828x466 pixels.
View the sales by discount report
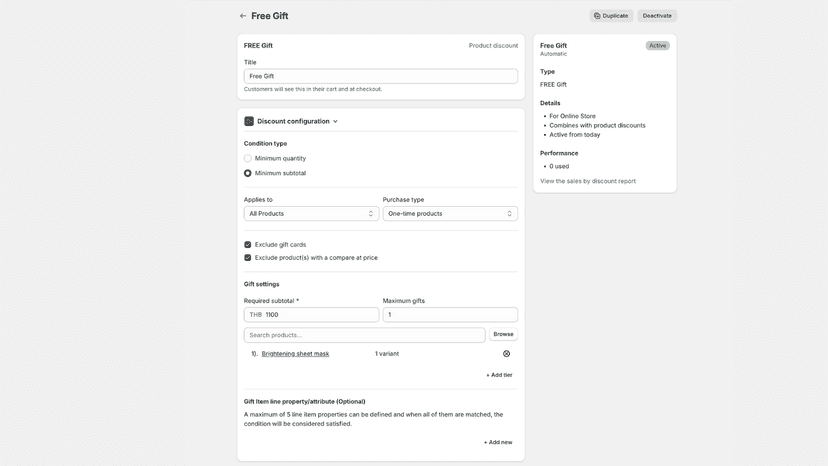[588, 181]
